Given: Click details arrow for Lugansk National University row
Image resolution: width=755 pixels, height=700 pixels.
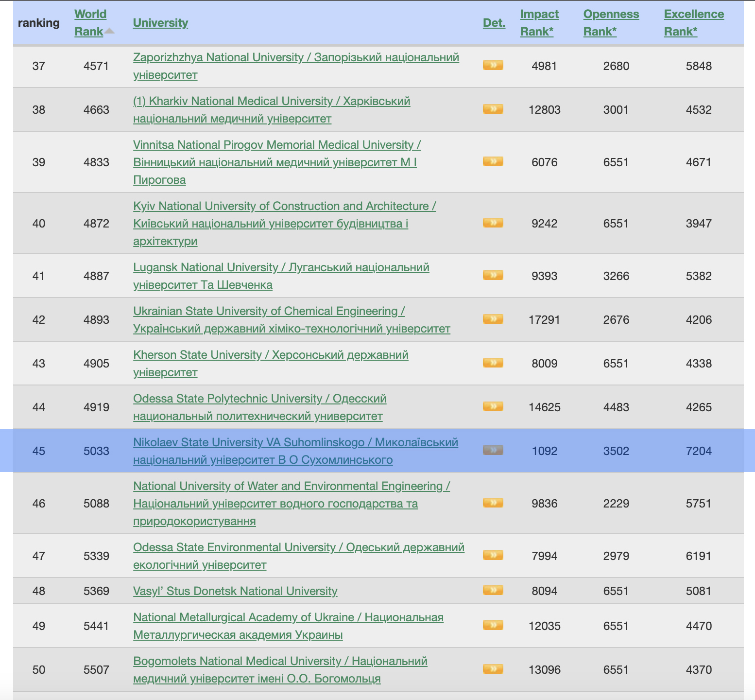Looking at the screenshot, I should [493, 275].
